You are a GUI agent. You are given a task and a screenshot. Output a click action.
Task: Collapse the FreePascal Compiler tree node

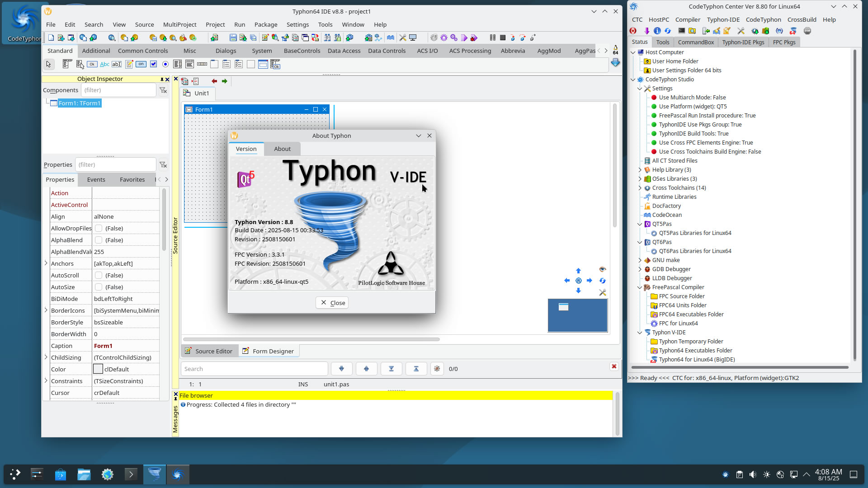click(x=640, y=287)
